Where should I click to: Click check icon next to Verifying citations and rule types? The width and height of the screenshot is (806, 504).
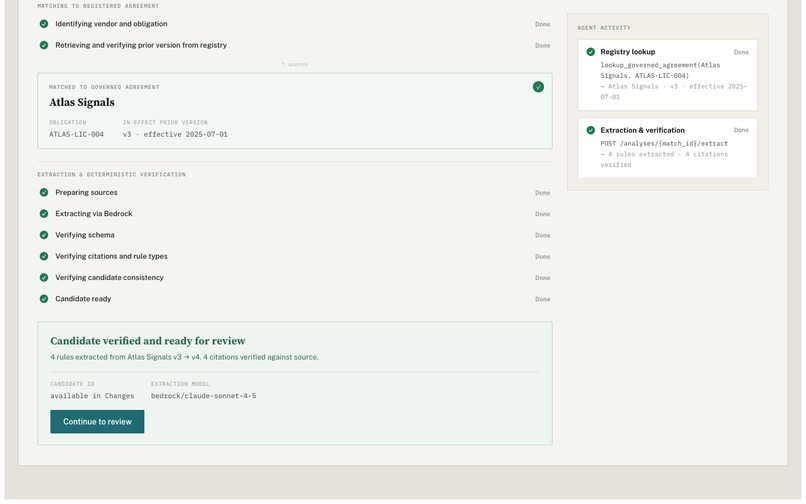(44, 256)
